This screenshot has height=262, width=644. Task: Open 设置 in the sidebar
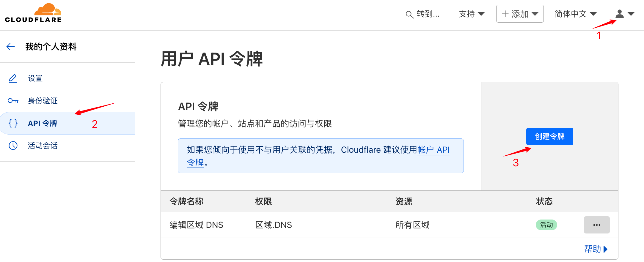pos(35,78)
